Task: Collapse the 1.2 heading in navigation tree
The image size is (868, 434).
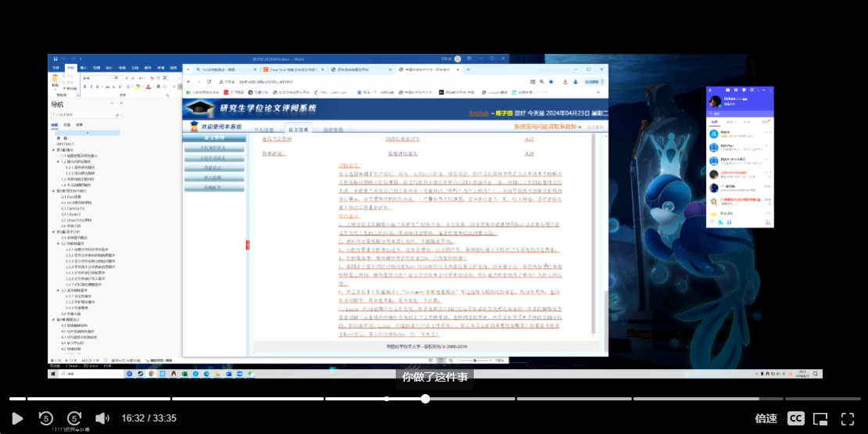Action: (x=59, y=161)
